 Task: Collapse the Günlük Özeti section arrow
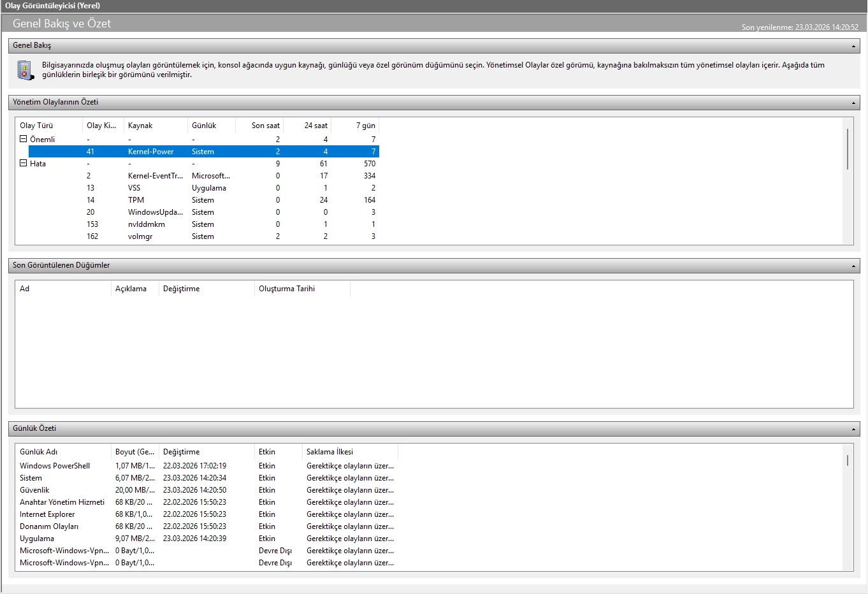853,429
